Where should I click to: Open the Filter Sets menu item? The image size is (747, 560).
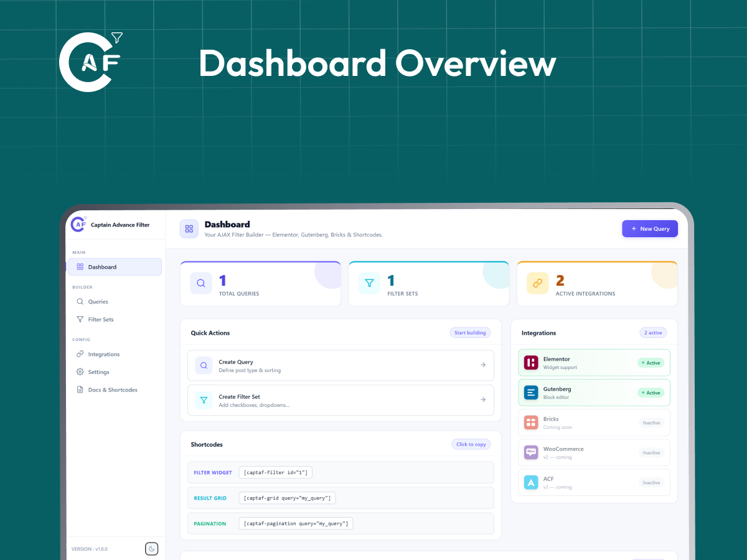pyautogui.click(x=115, y=319)
